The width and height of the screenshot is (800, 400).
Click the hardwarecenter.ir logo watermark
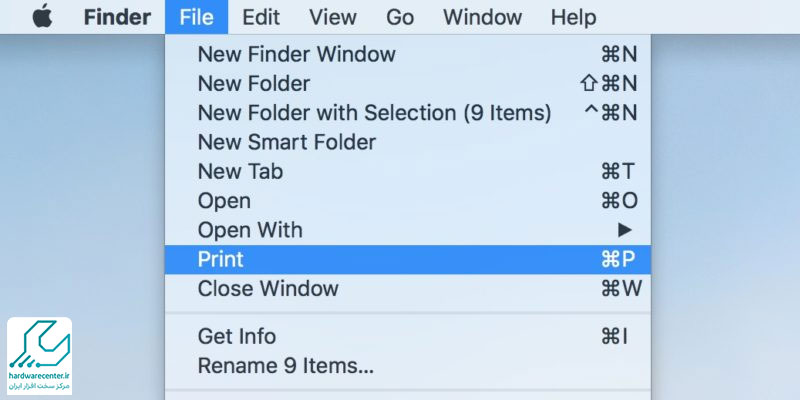[x=39, y=356]
